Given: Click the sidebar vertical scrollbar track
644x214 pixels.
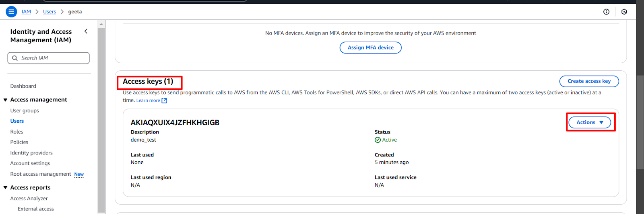Looking at the screenshot, I should point(101,121).
